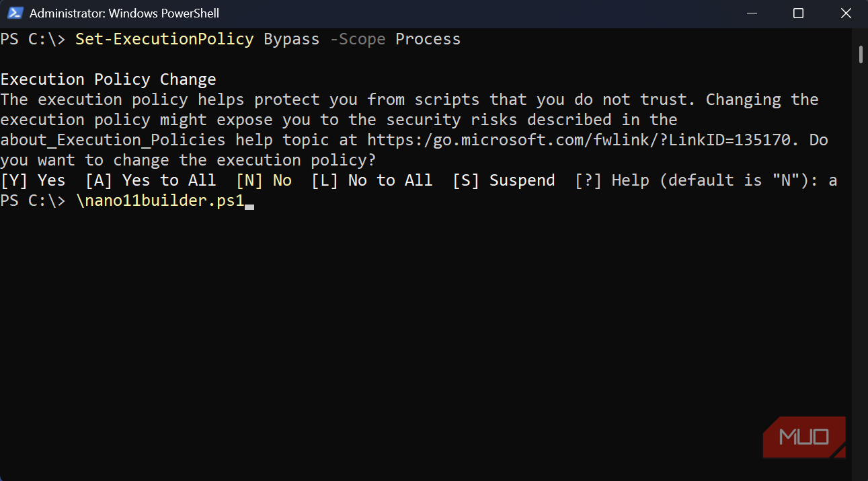Click the "[S] Suspend" option text

[x=504, y=180]
